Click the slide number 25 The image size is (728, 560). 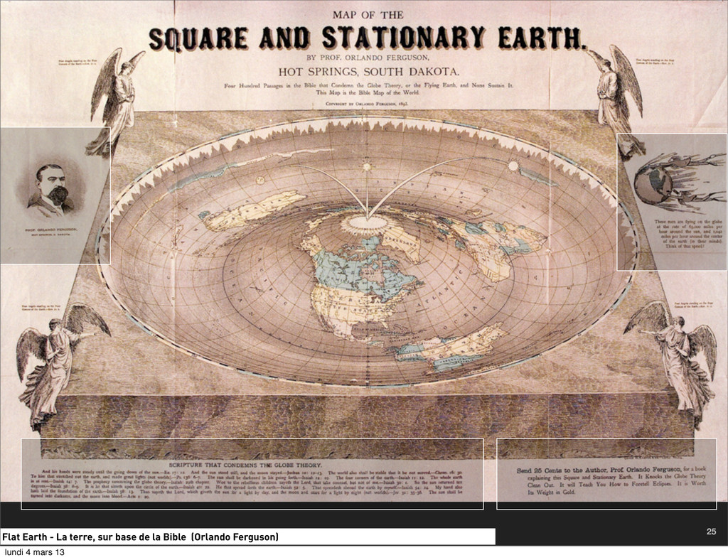point(711,532)
